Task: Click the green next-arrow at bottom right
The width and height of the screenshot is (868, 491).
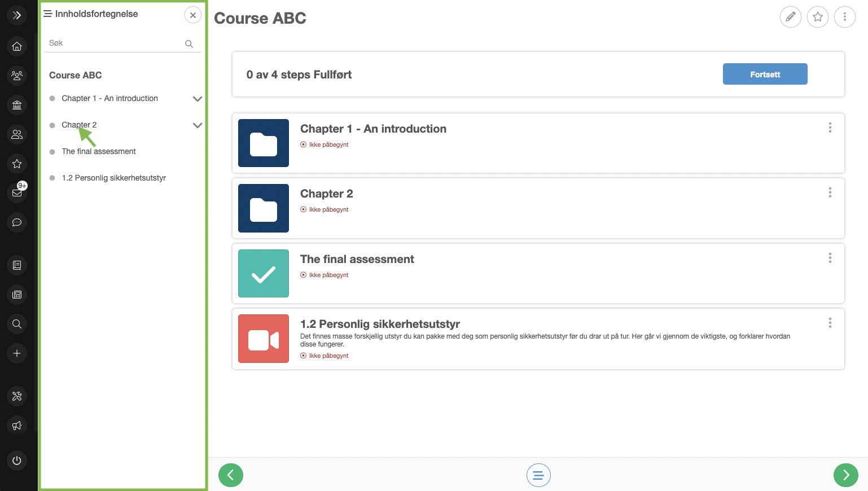Action: tap(846, 475)
